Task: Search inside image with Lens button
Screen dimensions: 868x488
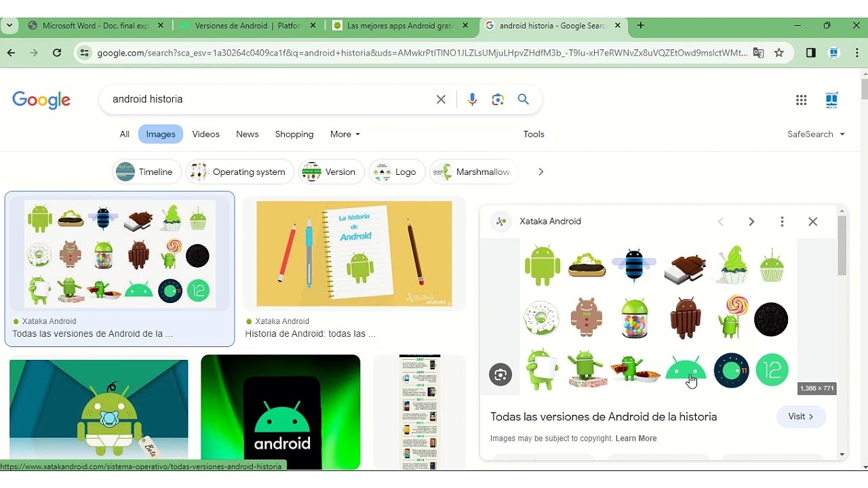Action: coord(500,375)
